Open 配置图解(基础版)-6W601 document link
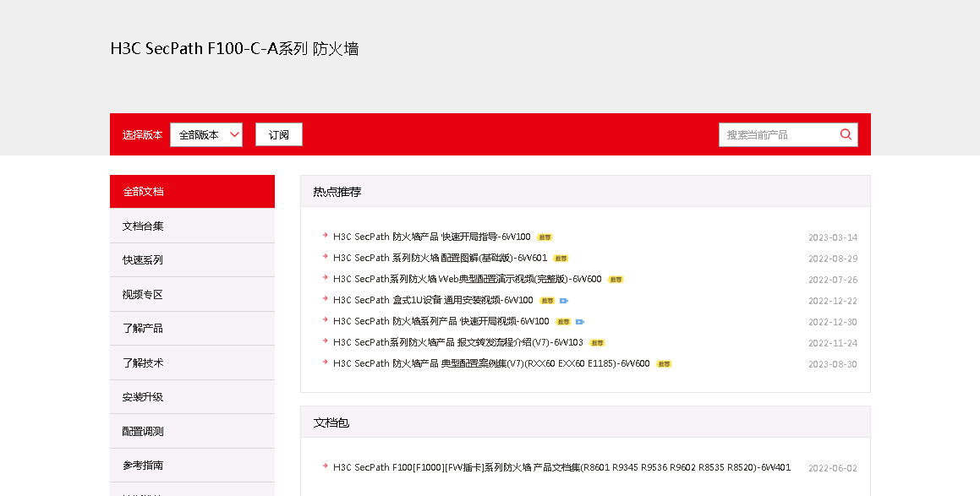 440,258
